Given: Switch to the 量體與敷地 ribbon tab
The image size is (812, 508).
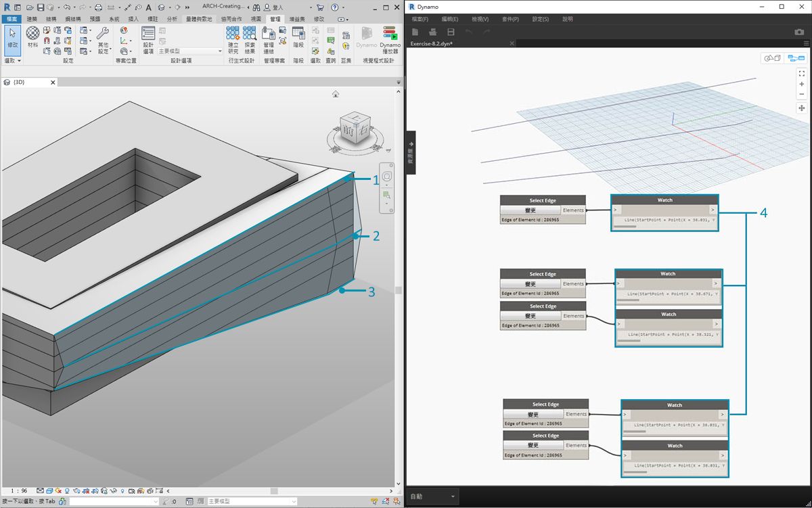Looking at the screenshot, I should (x=199, y=19).
